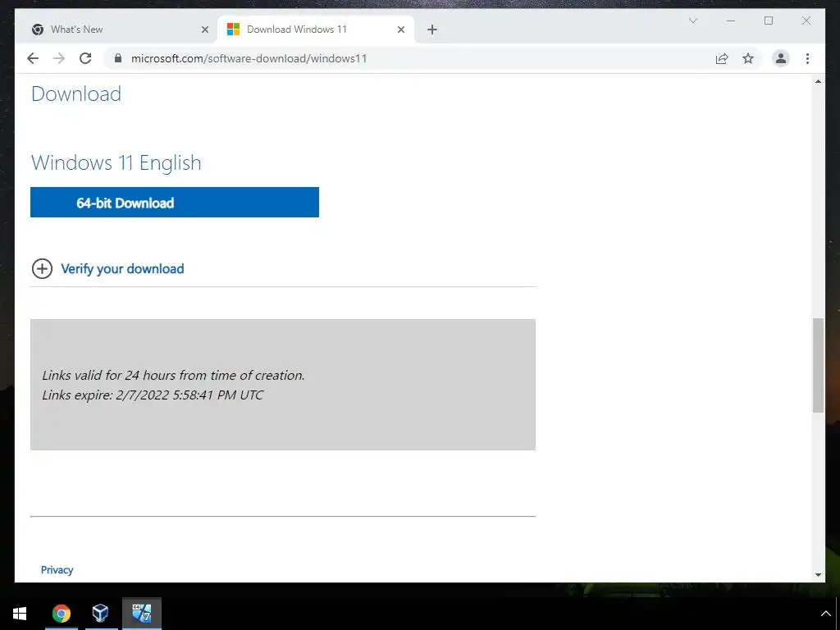
Task: Click the scrollbar down arrow
Action: click(x=818, y=574)
